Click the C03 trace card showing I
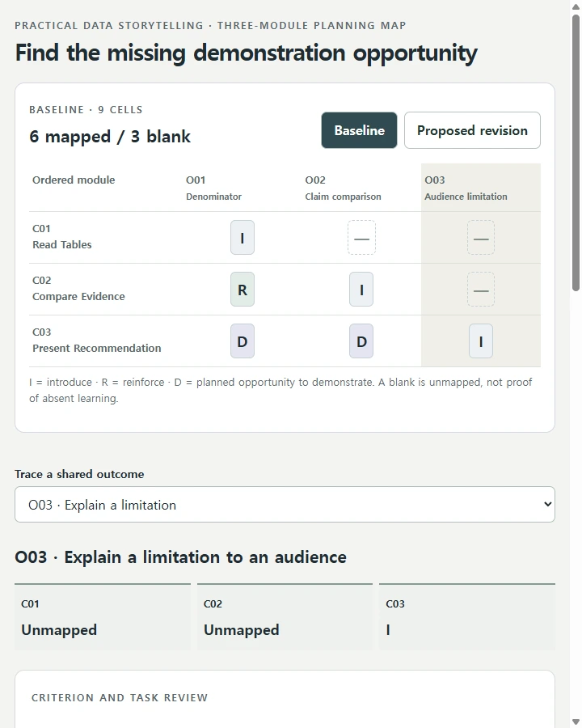This screenshot has height=728, width=582. [x=467, y=616]
